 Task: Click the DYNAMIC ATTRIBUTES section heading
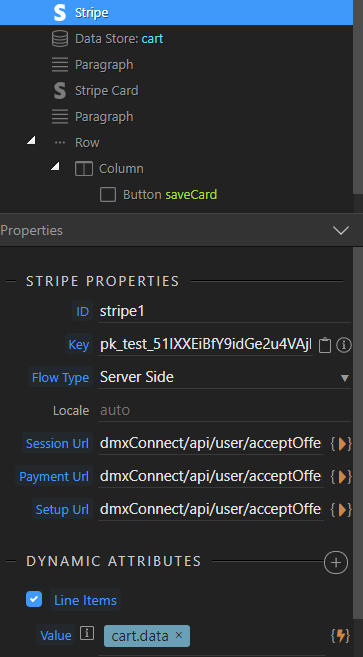(114, 561)
